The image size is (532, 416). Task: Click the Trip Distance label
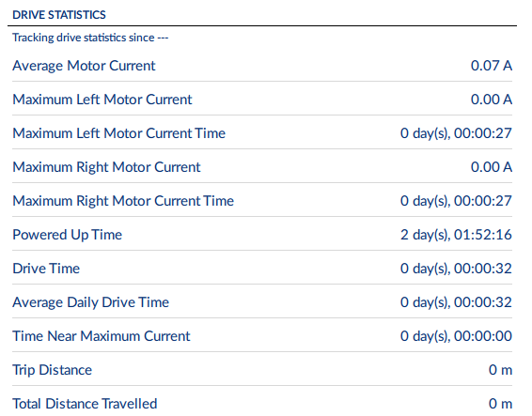pos(52,370)
